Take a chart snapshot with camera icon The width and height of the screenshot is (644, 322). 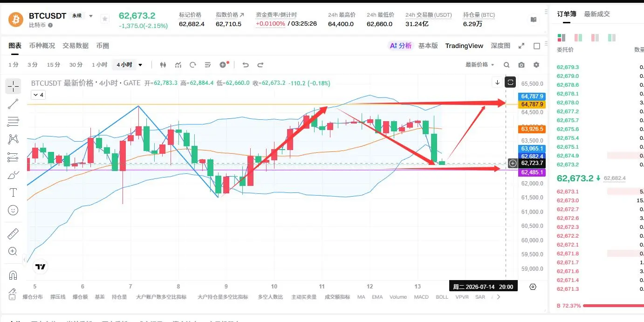[521, 65]
